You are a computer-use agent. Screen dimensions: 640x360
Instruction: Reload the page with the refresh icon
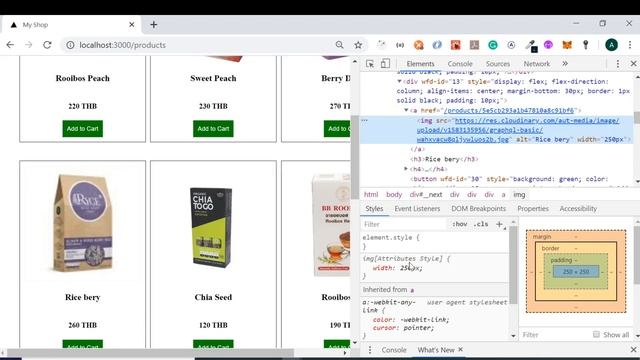[x=47, y=45]
